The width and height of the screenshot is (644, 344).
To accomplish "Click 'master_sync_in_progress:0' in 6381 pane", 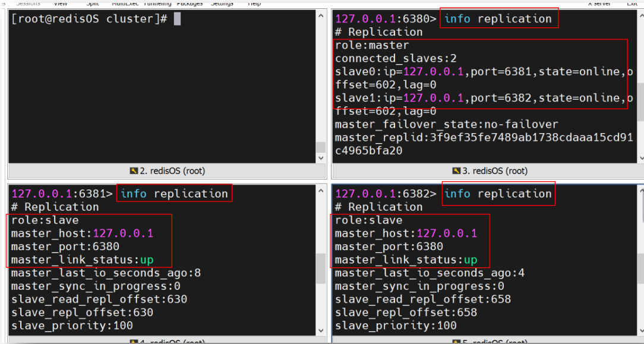I will pos(96,286).
